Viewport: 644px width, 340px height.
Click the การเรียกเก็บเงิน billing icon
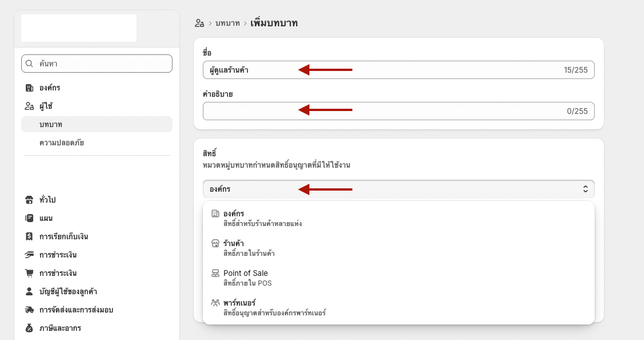[x=29, y=236]
